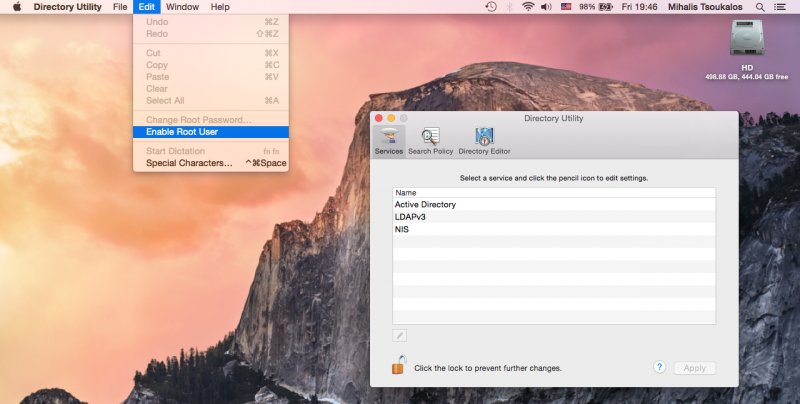Open the Wi-Fi status menu
Viewport: 800px width, 404px height.
(527, 7)
